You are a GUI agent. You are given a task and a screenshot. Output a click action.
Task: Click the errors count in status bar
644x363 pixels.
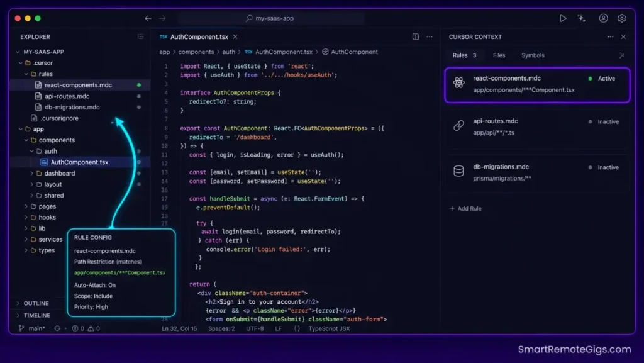[x=78, y=328]
